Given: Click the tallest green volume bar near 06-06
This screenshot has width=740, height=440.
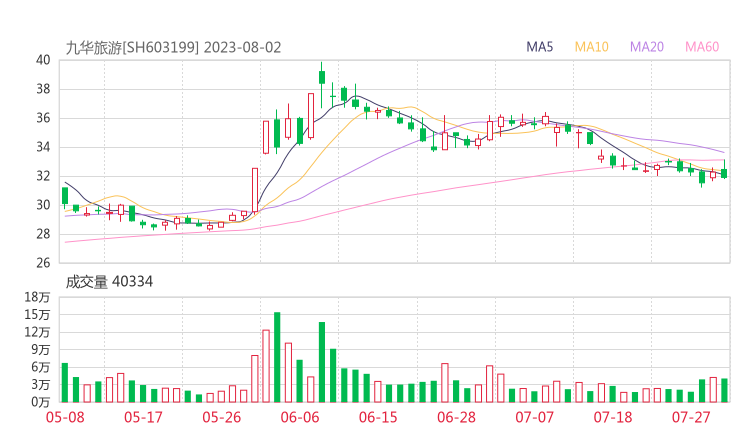Looking at the screenshot, I should [277, 357].
